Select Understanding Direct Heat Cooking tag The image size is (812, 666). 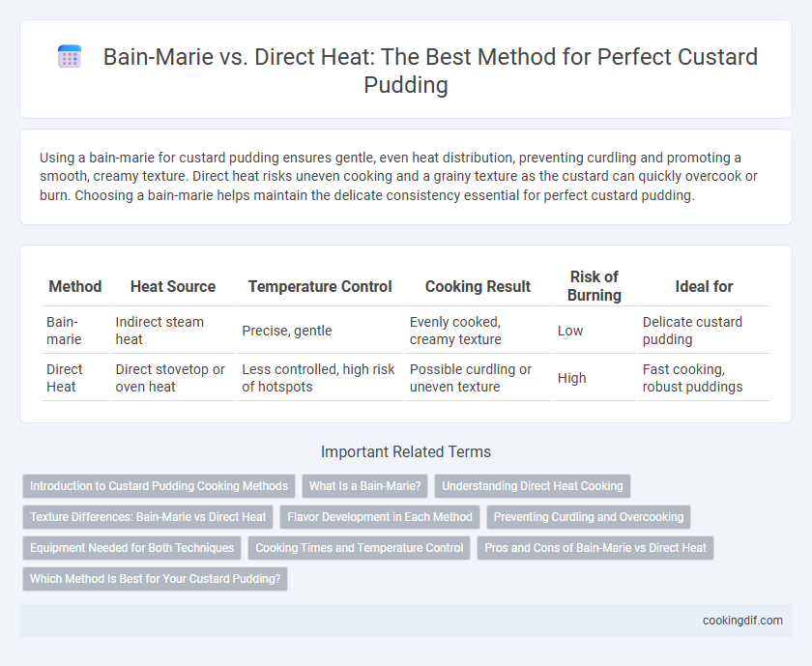533,486
